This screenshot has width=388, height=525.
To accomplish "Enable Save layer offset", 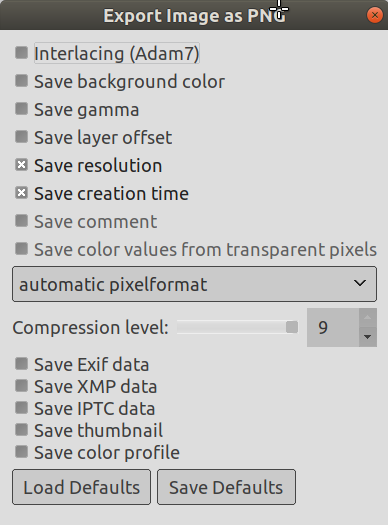I will click(21, 137).
